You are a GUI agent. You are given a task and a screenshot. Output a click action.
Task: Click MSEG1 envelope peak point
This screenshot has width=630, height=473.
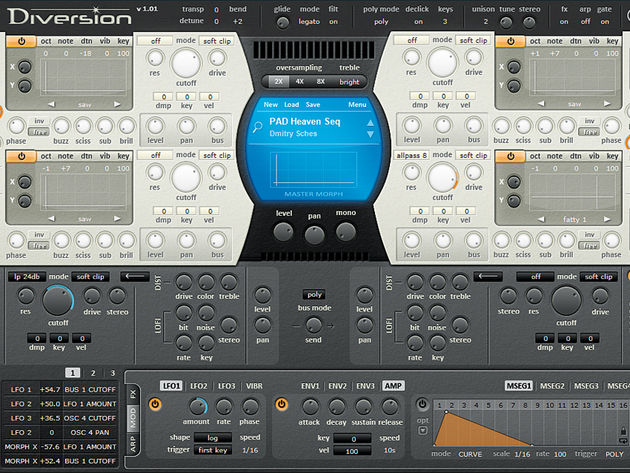pyautogui.click(x=446, y=412)
